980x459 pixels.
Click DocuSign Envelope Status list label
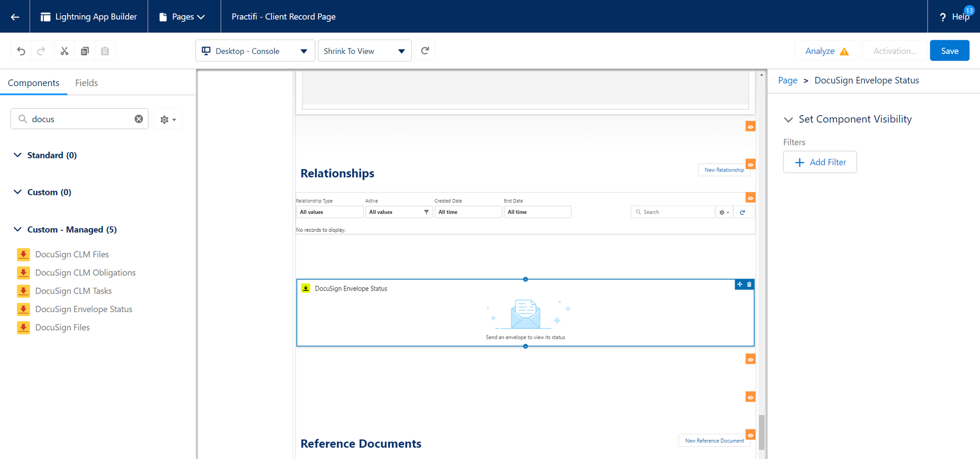coord(83,309)
